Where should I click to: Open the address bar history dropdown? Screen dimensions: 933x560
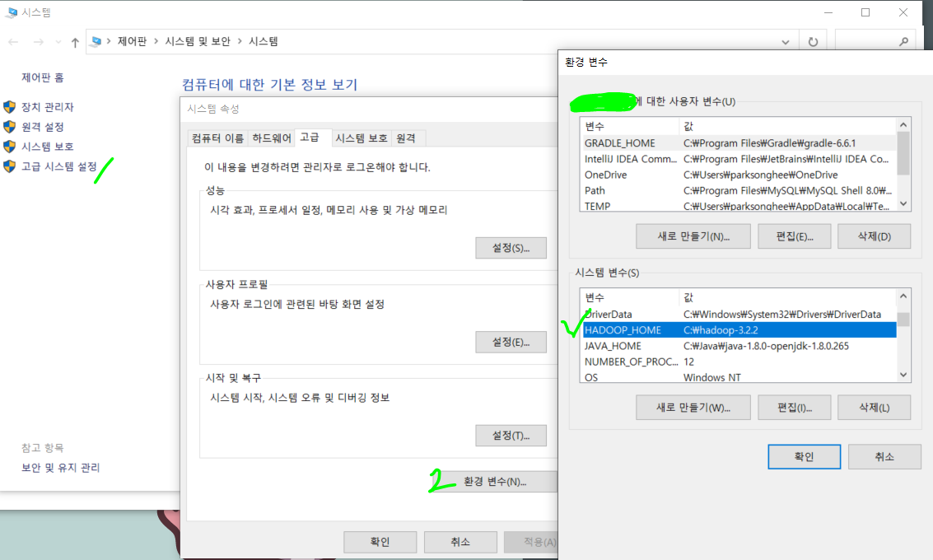tap(786, 42)
